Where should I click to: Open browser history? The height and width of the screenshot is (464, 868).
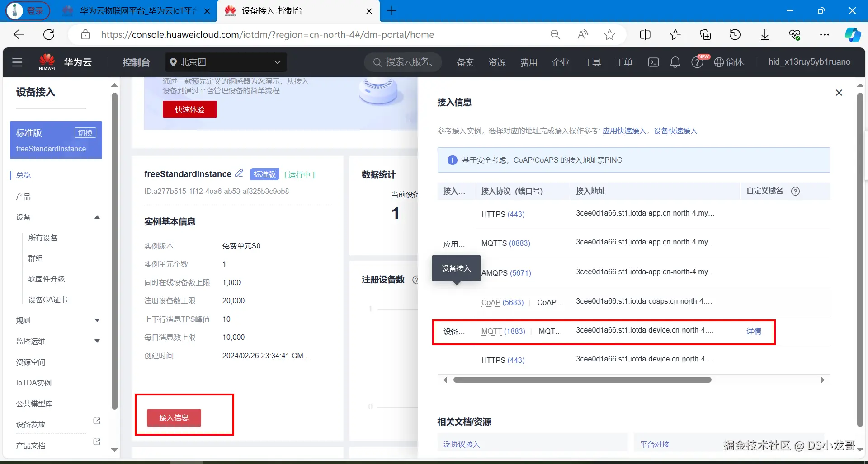pyautogui.click(x=735, y=34)
